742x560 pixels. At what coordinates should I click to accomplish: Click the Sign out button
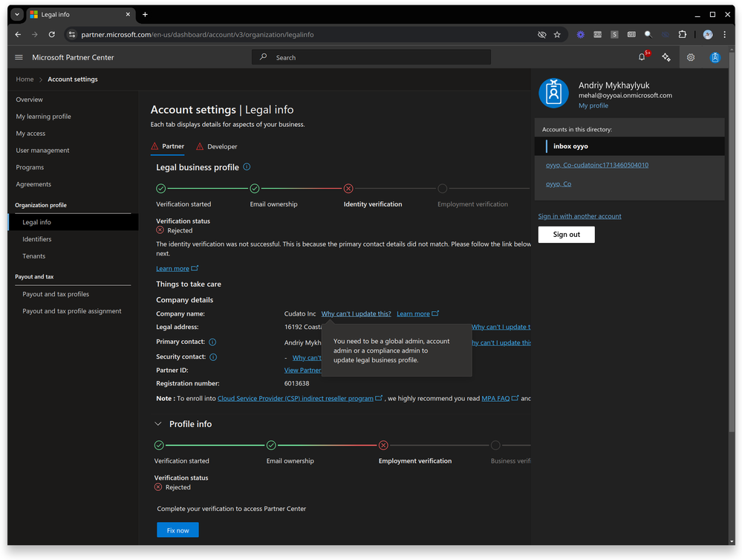[567, 234]
